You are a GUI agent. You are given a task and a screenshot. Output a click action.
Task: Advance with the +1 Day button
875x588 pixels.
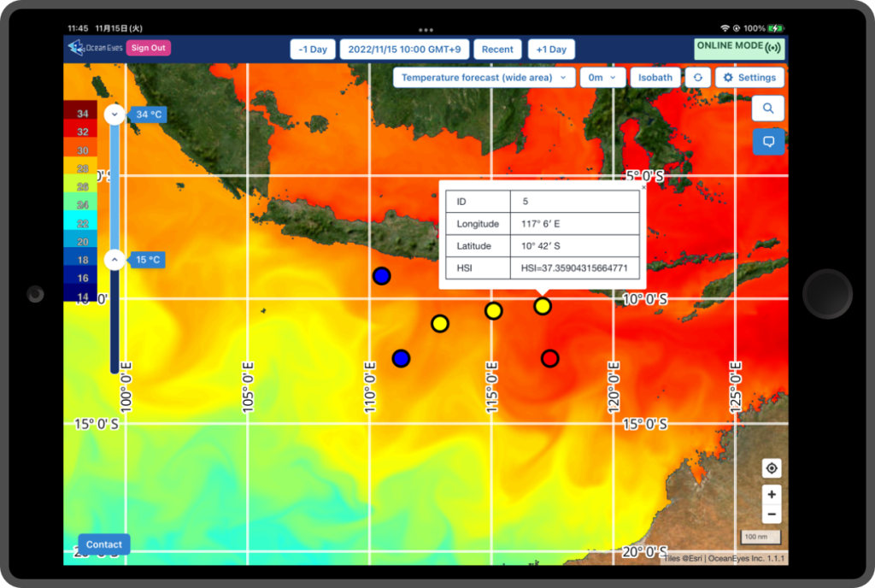point(551,49)
